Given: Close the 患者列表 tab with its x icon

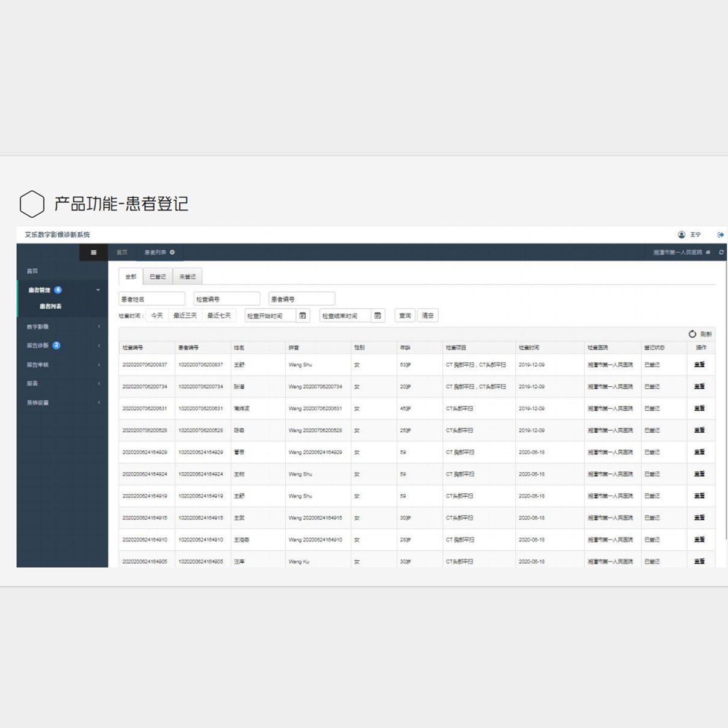Looking at the screenshot, I should (172, 253).
